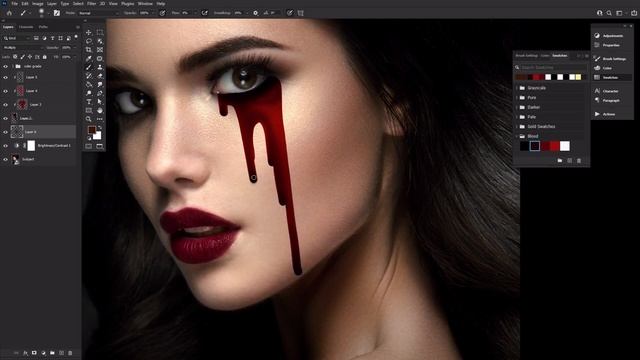
Task: Hide the Subject layer
Action: click(5, 160)
